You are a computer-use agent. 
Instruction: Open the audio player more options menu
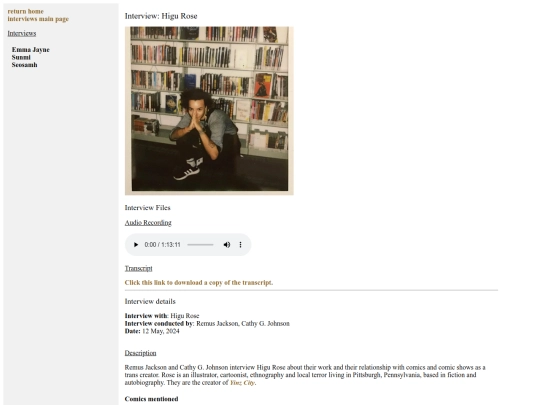(240, 245)
